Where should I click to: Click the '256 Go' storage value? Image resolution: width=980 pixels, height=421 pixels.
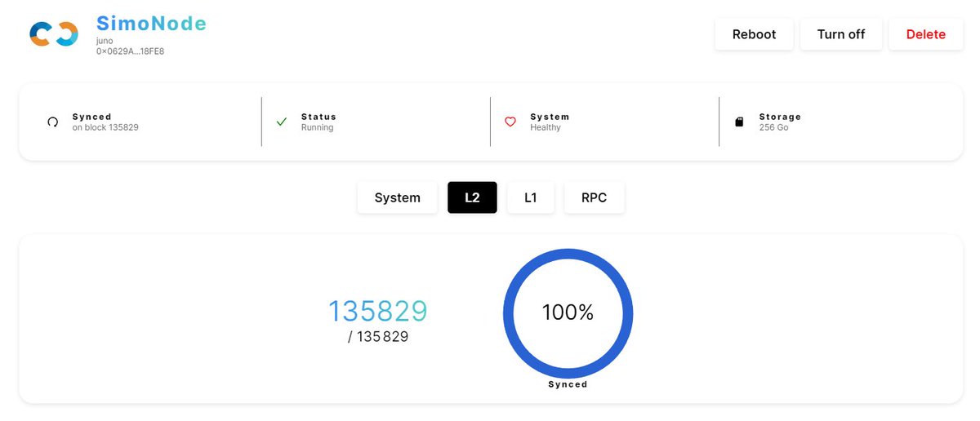pyautogui.click(x=773, y=128)
